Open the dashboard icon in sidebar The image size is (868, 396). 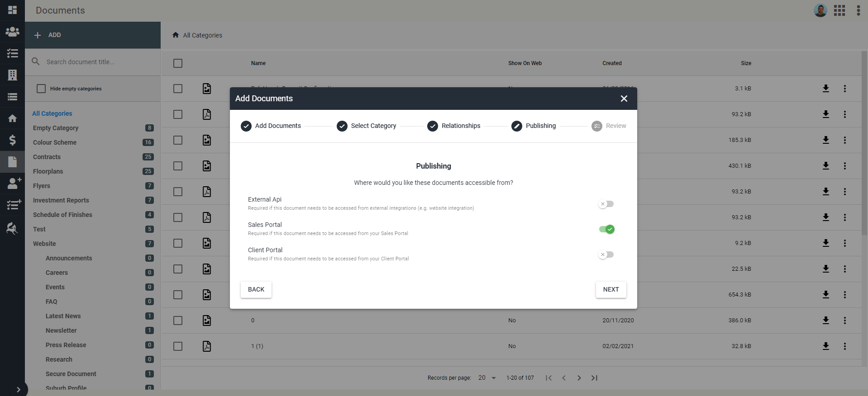tap(12, 10)
